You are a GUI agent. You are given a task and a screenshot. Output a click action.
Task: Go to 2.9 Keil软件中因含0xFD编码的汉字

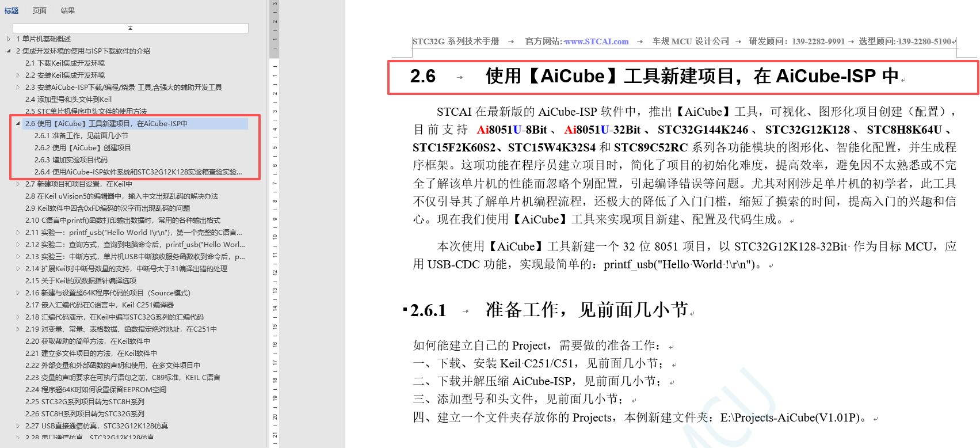(108, 208)
